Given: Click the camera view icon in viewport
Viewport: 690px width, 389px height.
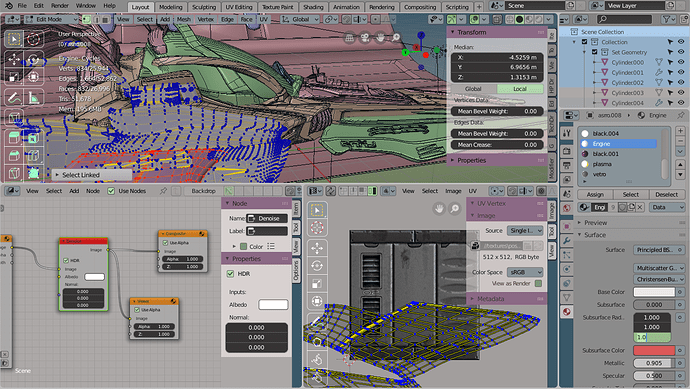Looking at the screenshot, I should coord(365,38).
